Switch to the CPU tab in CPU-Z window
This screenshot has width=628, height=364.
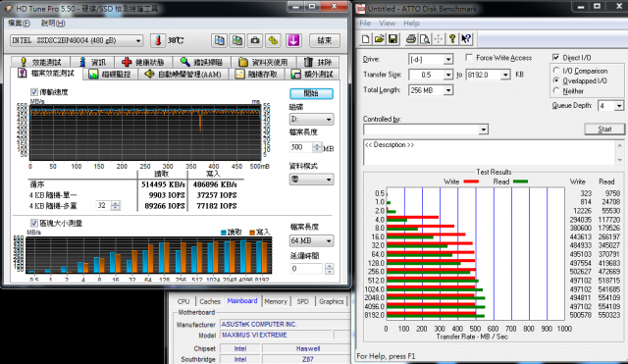point(183,301)
